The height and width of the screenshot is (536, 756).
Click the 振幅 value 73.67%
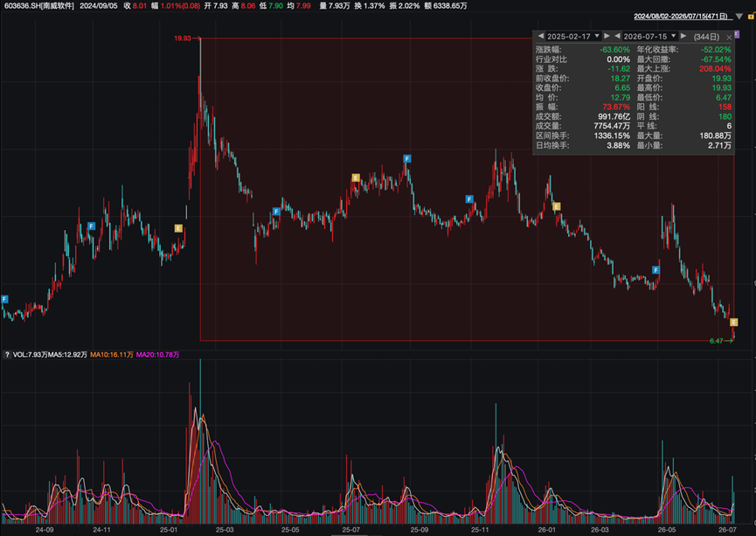click(x=616, y=107)
